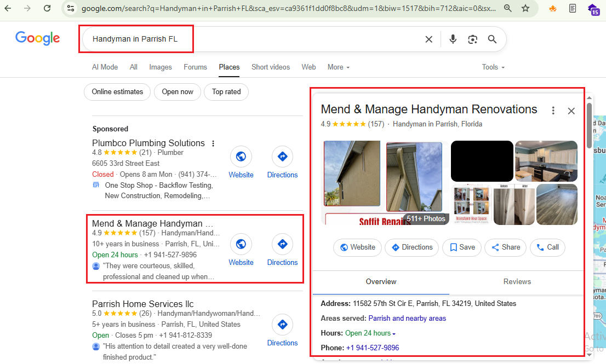606x364 pixels.
Task: Toggle the Online estimates filter chip
Action: [117, 92]
